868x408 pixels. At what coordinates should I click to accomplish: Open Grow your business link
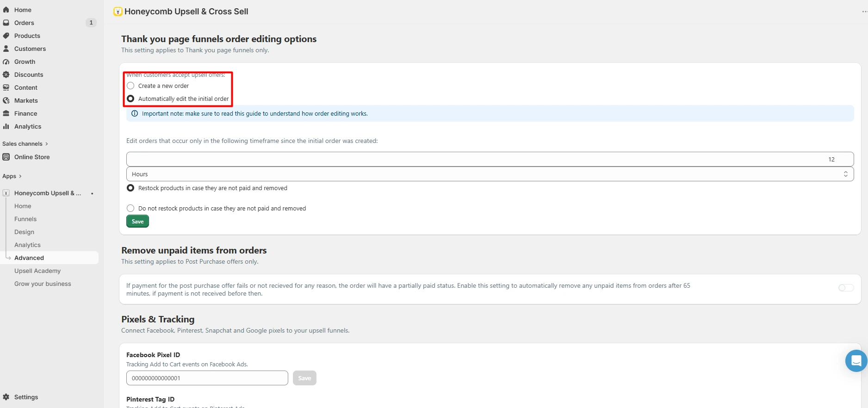click(43, 284)
